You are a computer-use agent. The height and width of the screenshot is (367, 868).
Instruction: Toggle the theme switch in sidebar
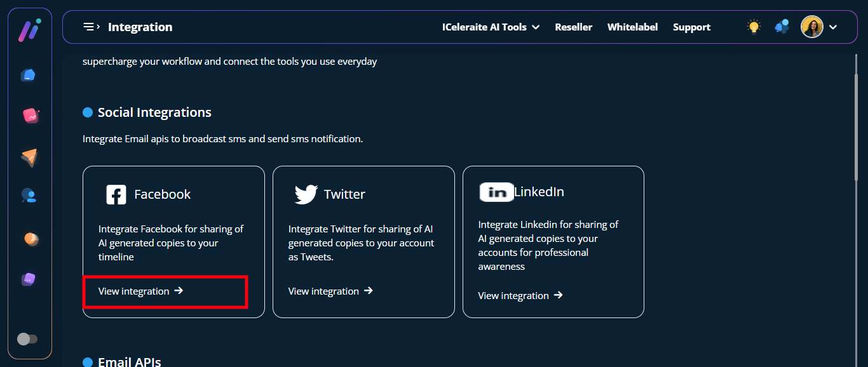tap(27, 339)
